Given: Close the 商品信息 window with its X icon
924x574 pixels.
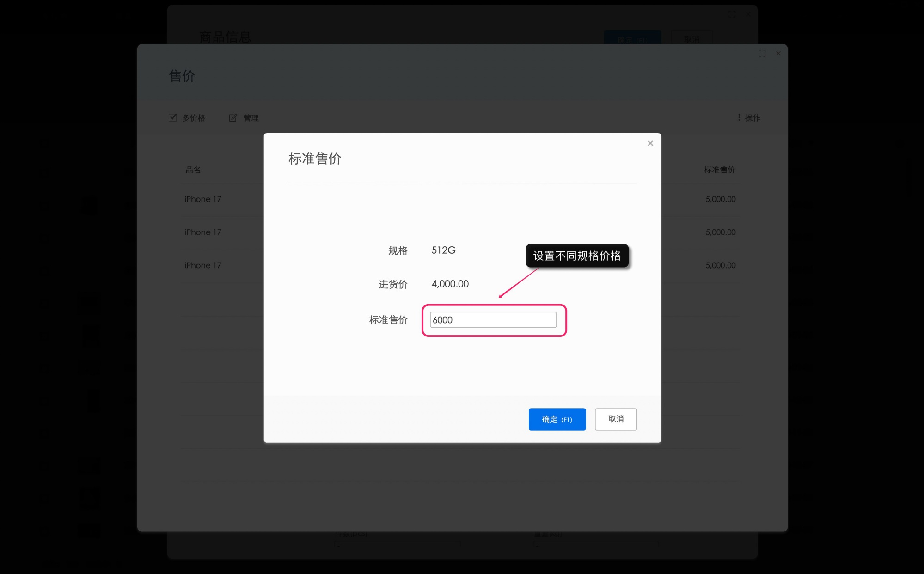Looking at the screenshot, I should (747, 14).
